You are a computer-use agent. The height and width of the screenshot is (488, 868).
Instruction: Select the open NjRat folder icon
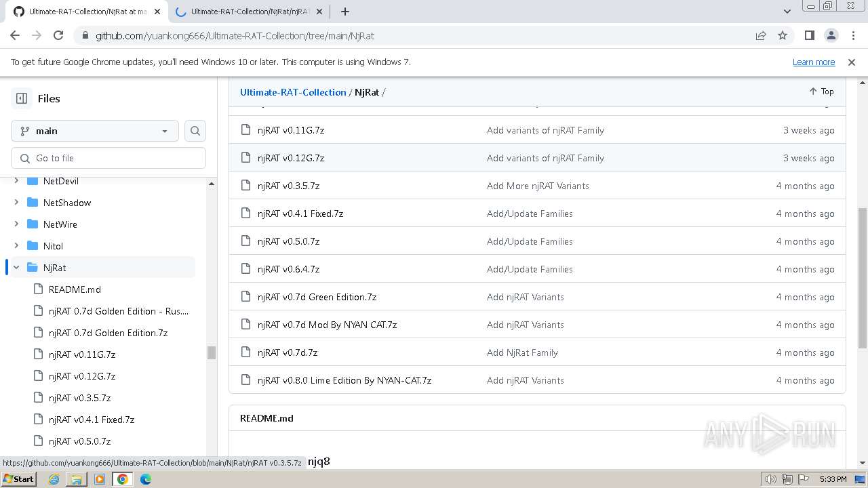(x=32, y=268)
